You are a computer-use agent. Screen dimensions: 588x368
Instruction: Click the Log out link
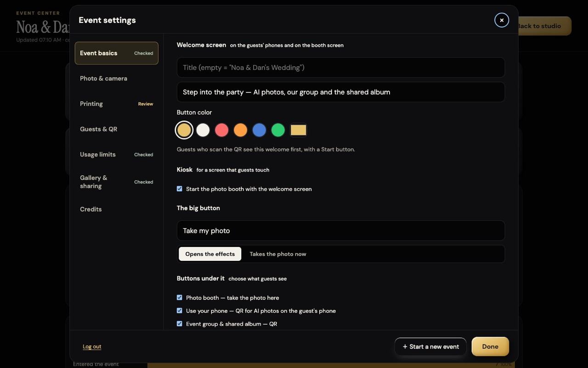pyautogui.click(x=92, y=346)
